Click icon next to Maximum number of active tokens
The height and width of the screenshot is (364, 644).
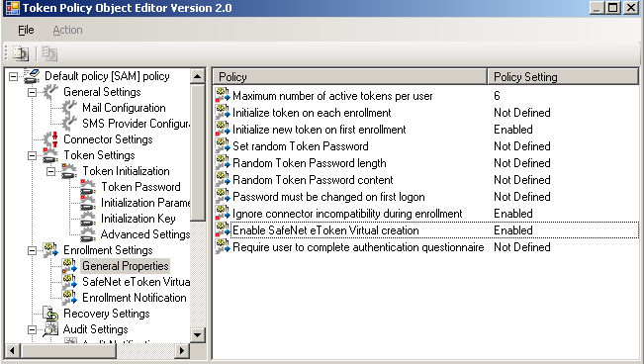pos(223,95)
